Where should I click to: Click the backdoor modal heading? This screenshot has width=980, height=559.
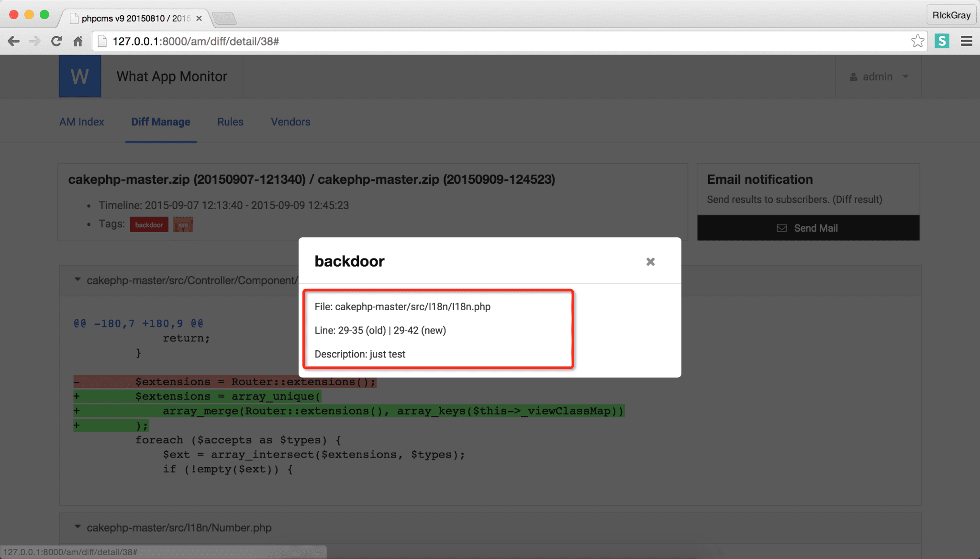click(x=349, y=261)
